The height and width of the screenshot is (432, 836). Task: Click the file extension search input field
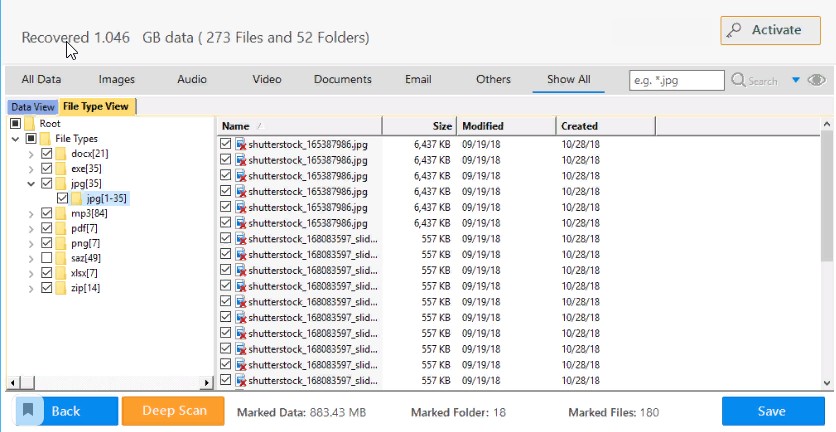point(676,80)
